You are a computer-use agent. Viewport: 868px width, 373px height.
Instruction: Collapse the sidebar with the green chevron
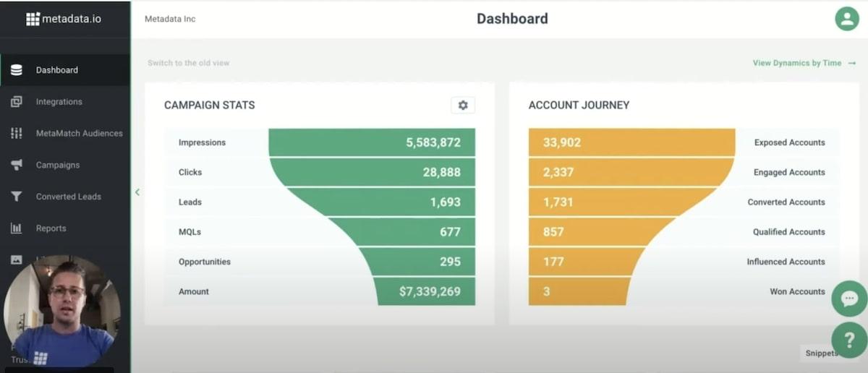[x=137, y=192]
